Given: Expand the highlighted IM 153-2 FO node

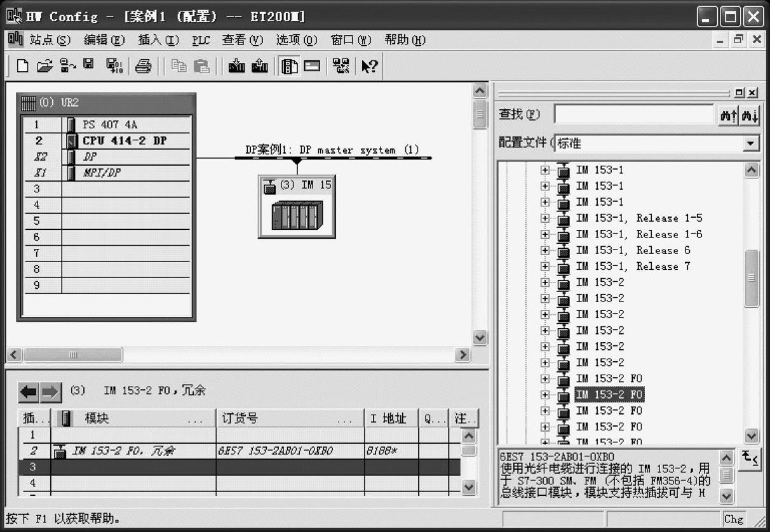Looking at the screenshot, I should coord(544,395).
